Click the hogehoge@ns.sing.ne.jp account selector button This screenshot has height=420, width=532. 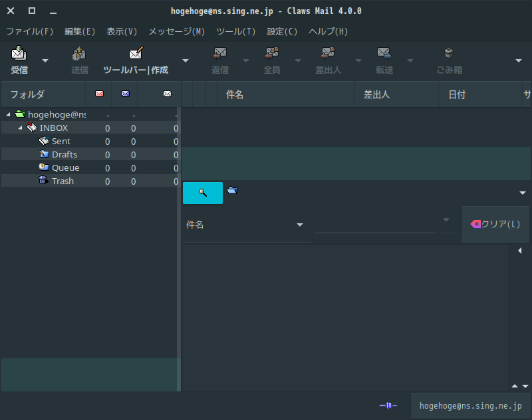click(x=471, y=406)
